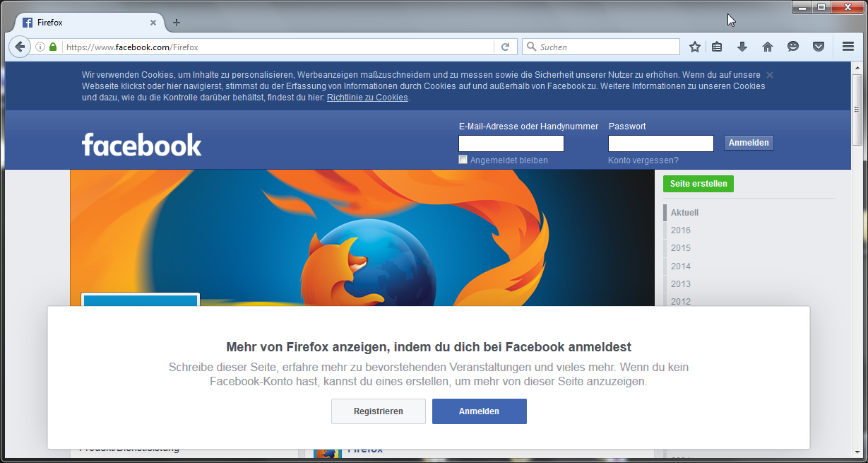
Task: Click the page vertical scrollbar thumb
Action: click(857, 110)
